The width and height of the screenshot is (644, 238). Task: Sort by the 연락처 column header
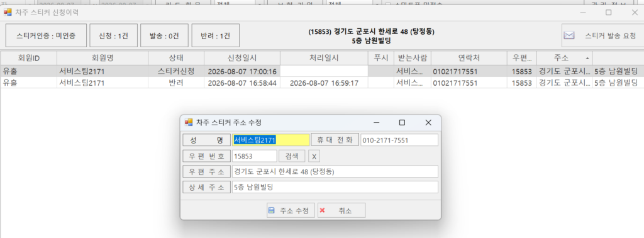[x=469, y=58]
